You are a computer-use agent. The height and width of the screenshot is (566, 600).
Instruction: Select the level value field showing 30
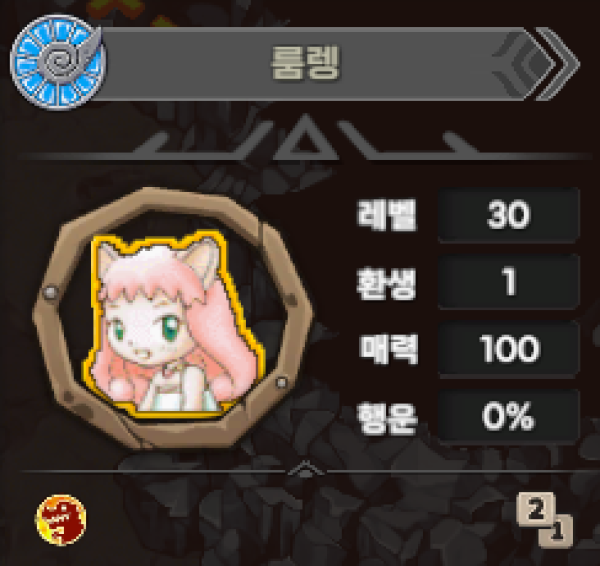coord(509,215)
